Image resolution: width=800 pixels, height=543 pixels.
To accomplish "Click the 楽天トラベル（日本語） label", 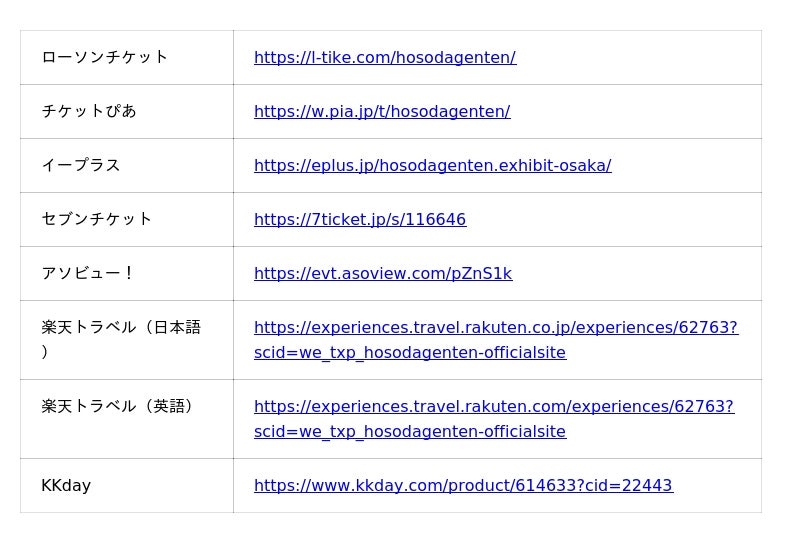I will click(x=121, y=339).
